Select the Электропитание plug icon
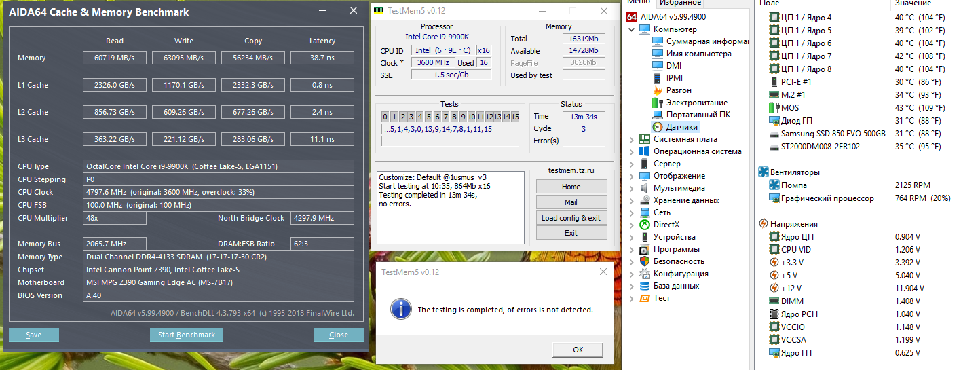980x370 pixels. (x=657, y=103)
